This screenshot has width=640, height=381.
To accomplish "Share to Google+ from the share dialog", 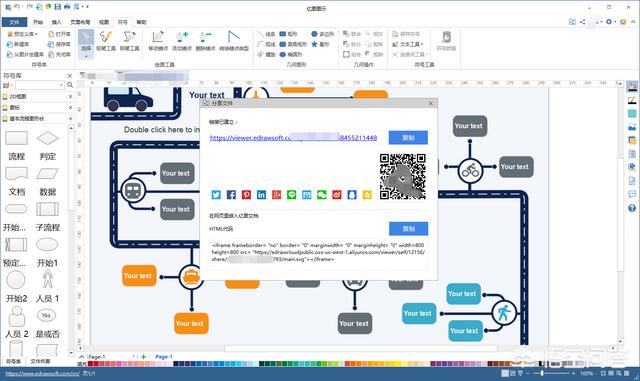I will coord(276,195).
